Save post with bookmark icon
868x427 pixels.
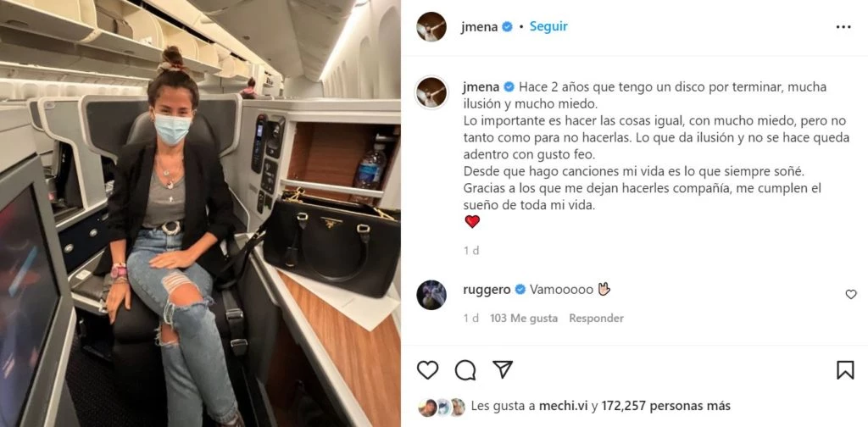click(845, 369)
